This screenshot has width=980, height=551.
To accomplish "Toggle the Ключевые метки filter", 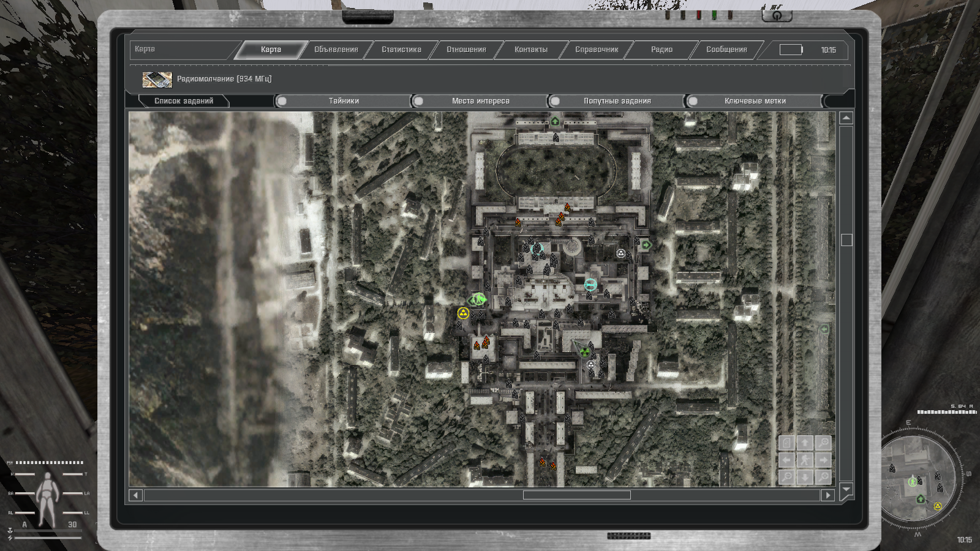I will (755, 101).
